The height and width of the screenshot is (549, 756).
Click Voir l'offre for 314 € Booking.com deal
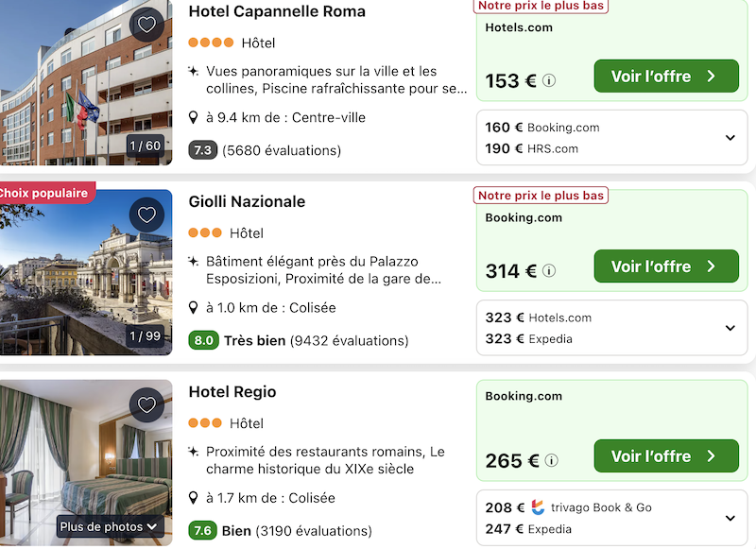click(x=665, y=266)
